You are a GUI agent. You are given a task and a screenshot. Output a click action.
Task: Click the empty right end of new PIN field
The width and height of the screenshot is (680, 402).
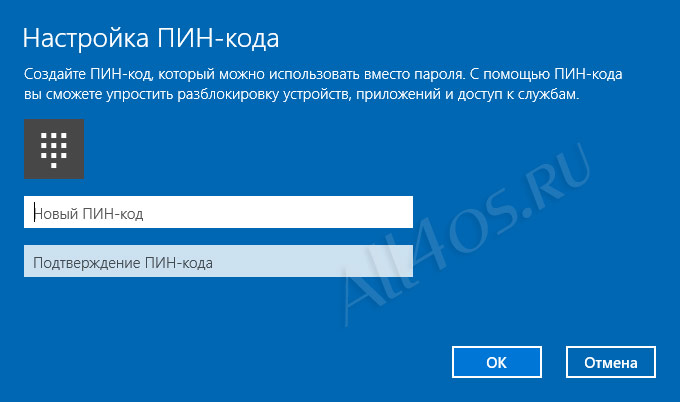(x=382, y=212)
